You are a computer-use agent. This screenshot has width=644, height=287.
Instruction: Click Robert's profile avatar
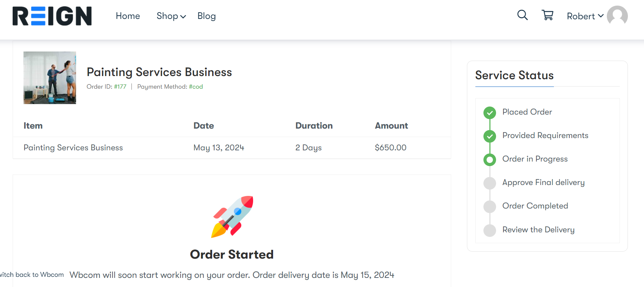tap(617, 16)
